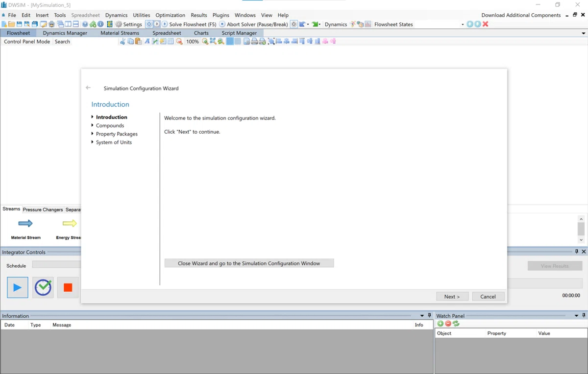
Task: Select the Pressure Changers palette tab
Action: pos(43,210)
